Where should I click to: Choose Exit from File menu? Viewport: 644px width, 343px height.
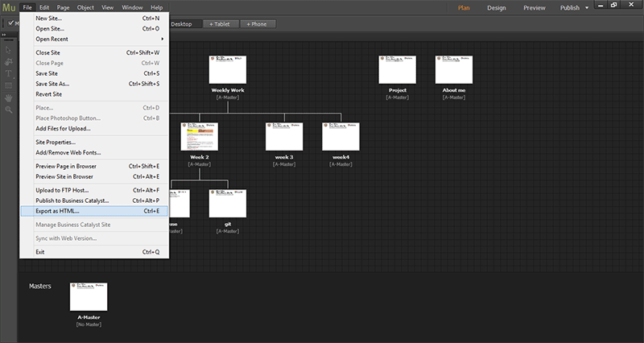94,252
